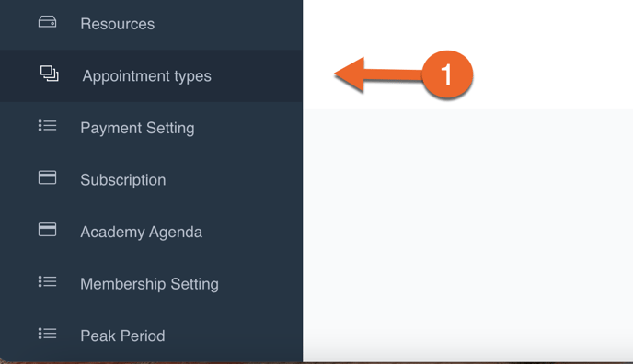Go to Payment Setting text
The image size is (633, 364).
coord(137,128)
